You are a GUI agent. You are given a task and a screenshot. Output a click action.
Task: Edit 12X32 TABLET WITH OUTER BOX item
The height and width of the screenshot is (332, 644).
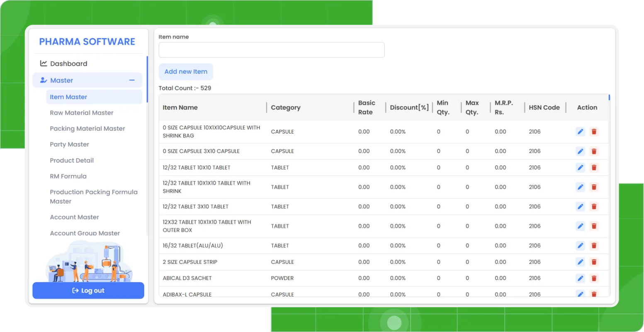tap(580, 226)
